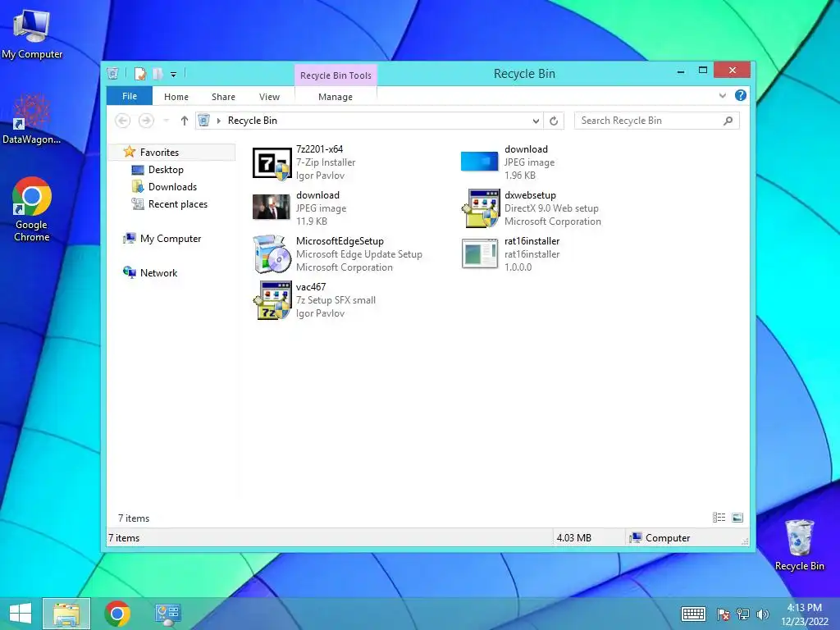840x630 pixels.
Task: Switch to the View ribbon tab
Action: 269,97
